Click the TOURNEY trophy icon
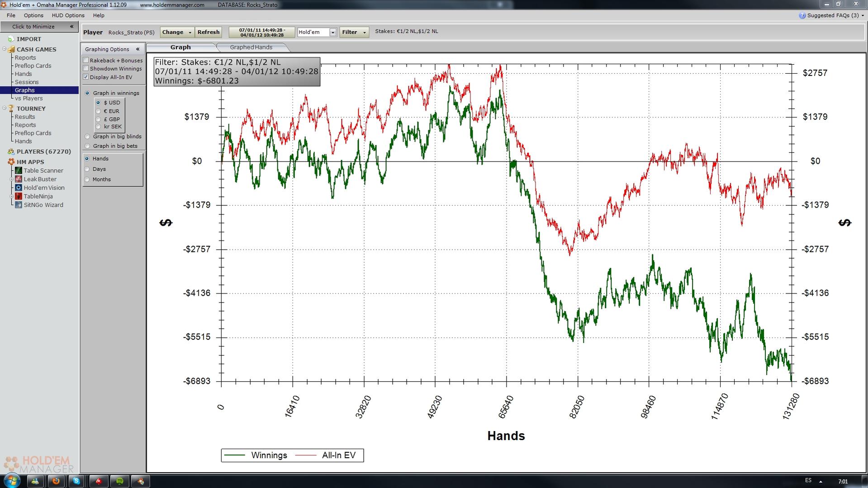 tap(11, 109)
